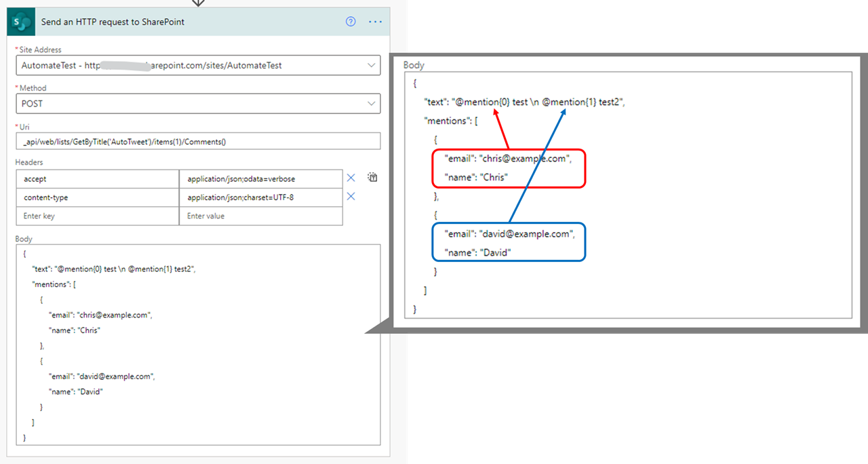Delete the content-type header row

click(x=351, y=197)
